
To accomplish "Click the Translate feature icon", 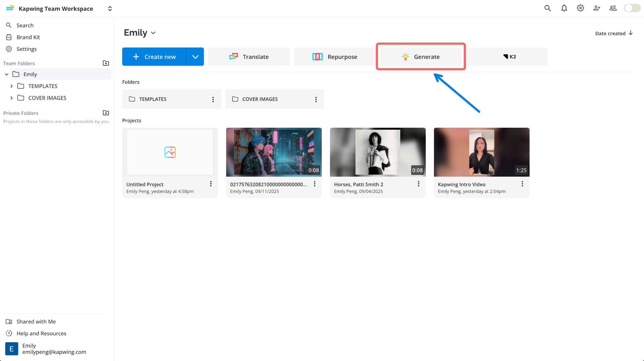I will 234,56.
